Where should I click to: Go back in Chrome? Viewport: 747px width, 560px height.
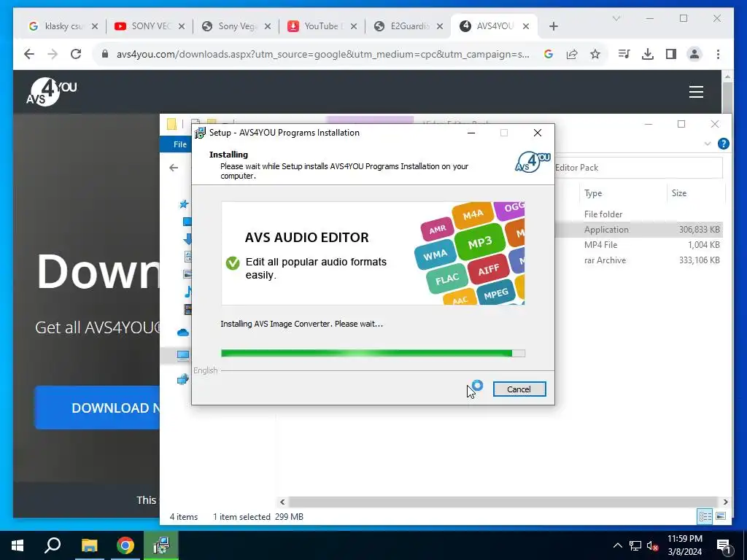point(29,54)
